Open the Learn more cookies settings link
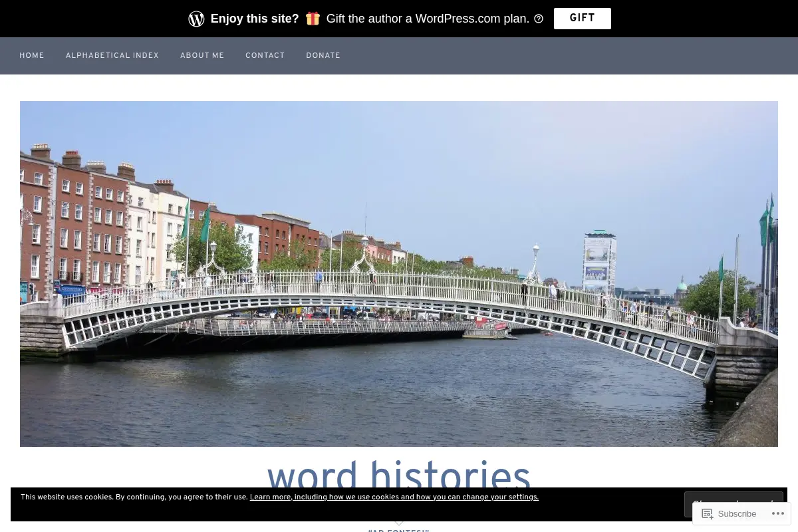 394,497
